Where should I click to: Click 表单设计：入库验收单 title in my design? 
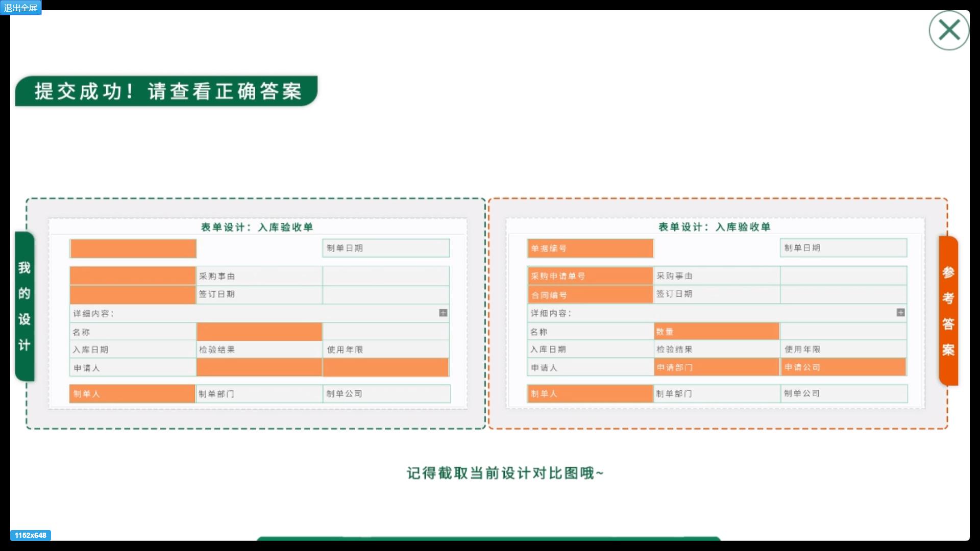click(257, 227)
